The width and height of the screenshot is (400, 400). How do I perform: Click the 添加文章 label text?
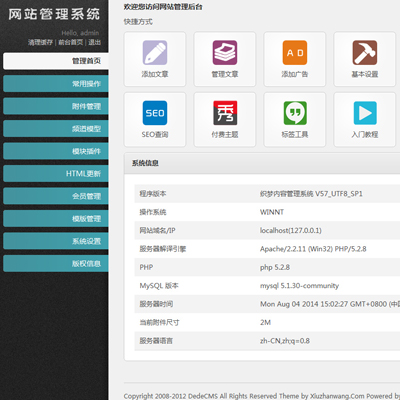pos(155,74)
